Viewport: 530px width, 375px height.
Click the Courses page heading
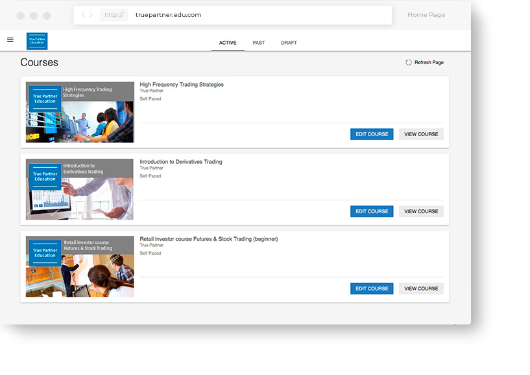click(39, 62)
